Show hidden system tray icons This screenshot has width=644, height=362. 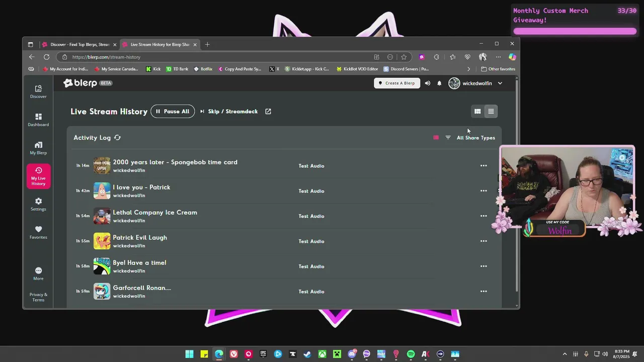click(x=565, y=354)
